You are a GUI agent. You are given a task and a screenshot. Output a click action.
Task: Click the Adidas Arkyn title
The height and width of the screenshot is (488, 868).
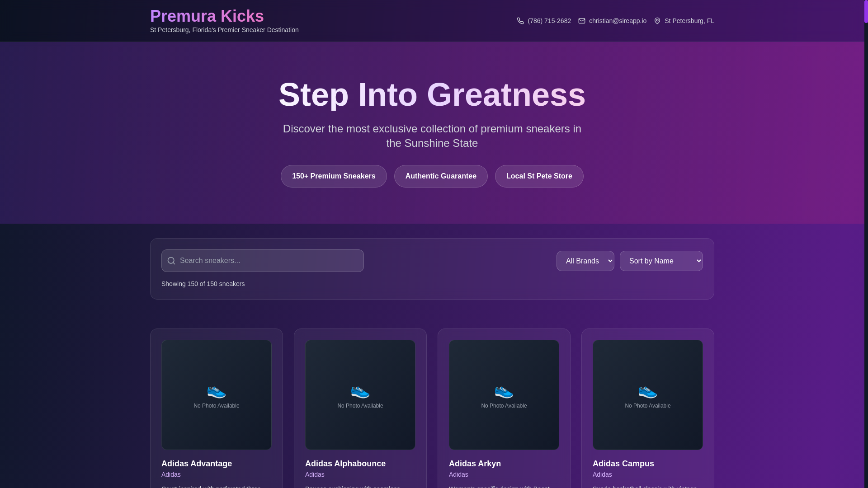[475, 464]
